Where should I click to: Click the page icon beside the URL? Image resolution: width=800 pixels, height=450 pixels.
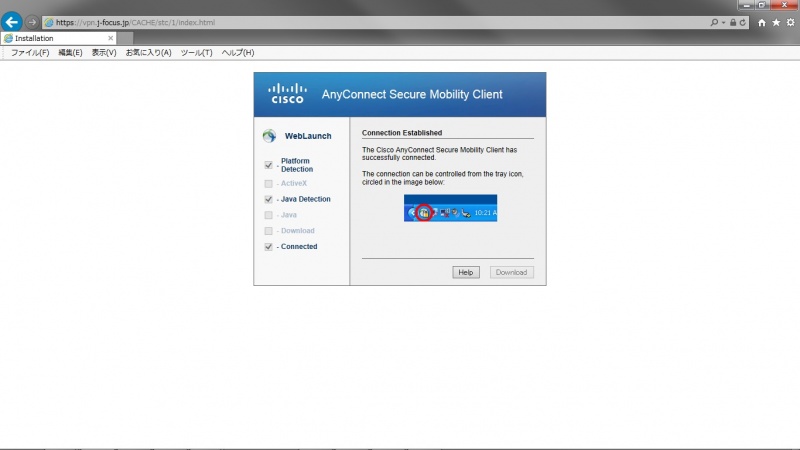coord(49,22)
